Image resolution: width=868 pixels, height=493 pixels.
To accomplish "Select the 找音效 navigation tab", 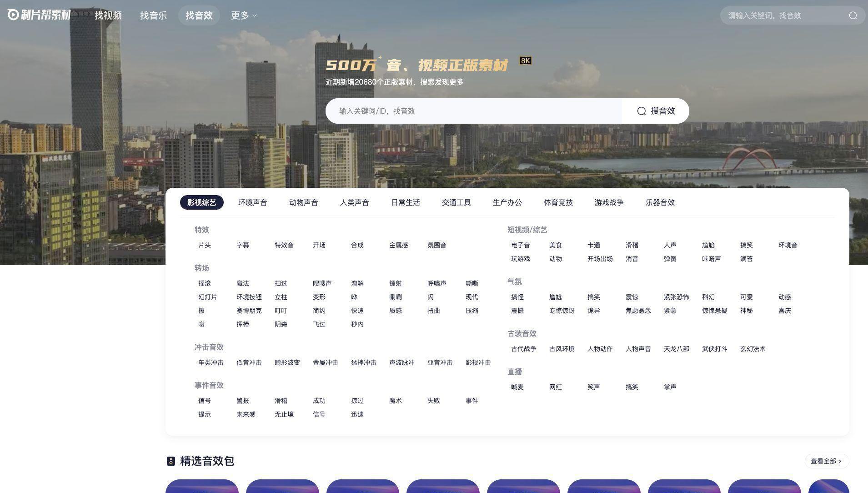I will tap(199, 15).
